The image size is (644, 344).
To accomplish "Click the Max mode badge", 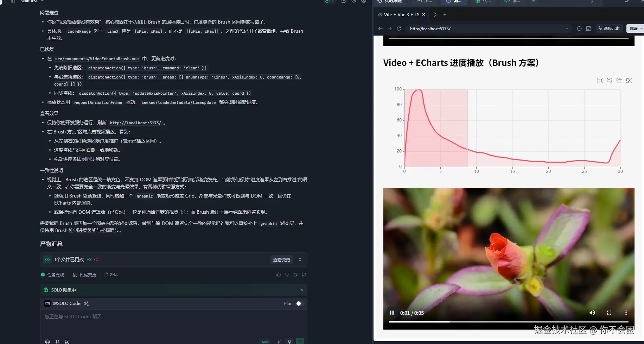I will [265, 342].
